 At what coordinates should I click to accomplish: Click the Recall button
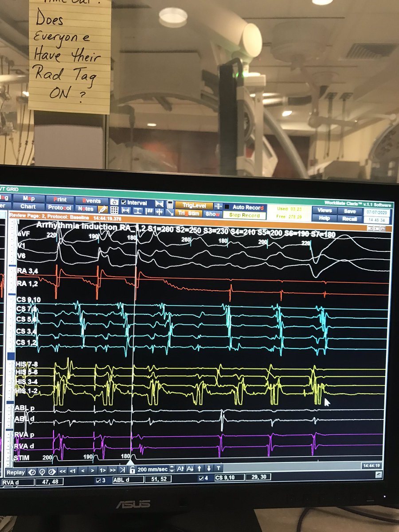pyautogui.click(x=350, y=219)
